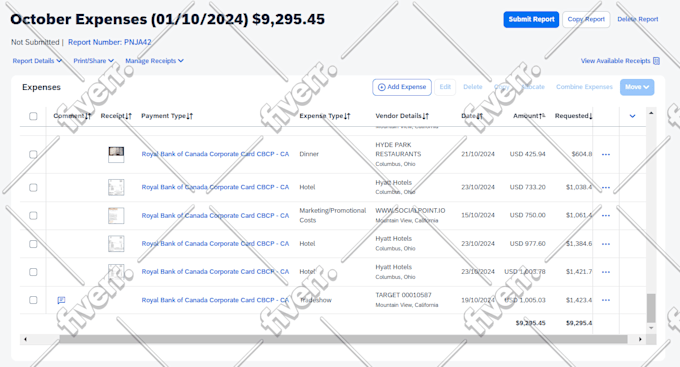
Task: Open three-dot menu for Marketing/Promotional Costs row
Action: coord(606,216)
